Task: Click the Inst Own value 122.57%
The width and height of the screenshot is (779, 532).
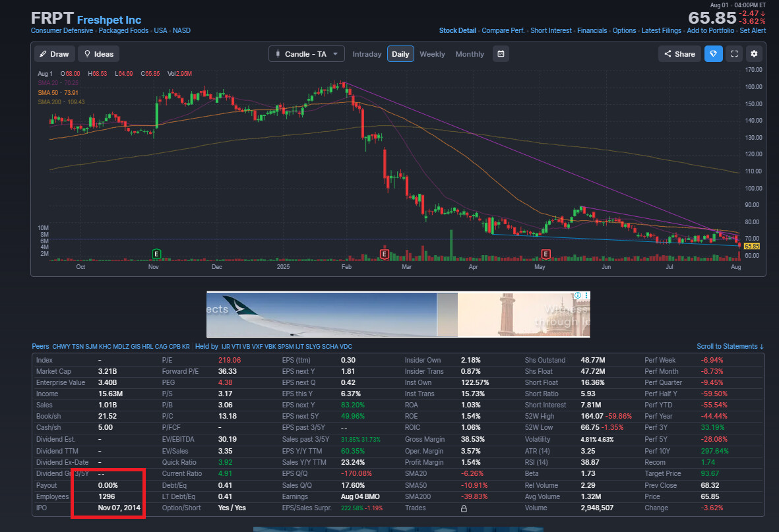Action: (x=475, y=382)
